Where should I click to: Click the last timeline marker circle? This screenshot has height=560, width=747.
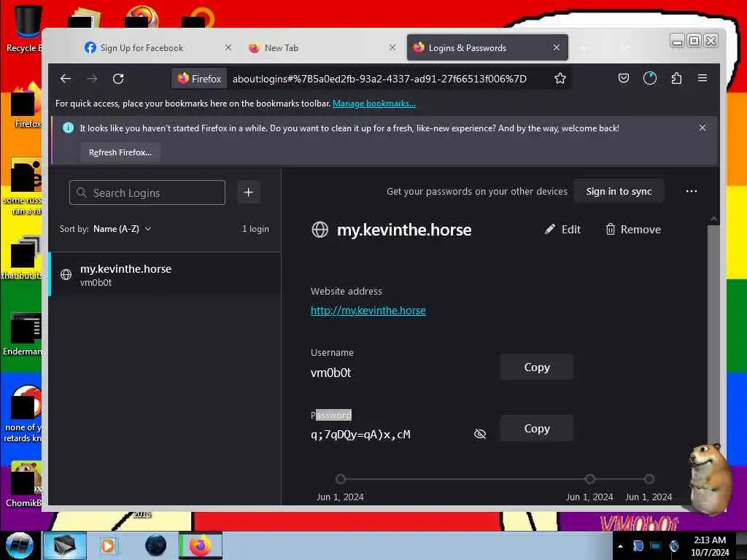coord(649,479)
